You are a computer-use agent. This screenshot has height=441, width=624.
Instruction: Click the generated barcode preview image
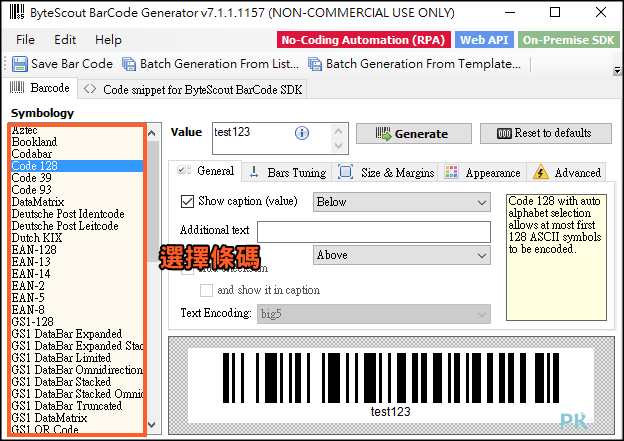coord(390,385)
